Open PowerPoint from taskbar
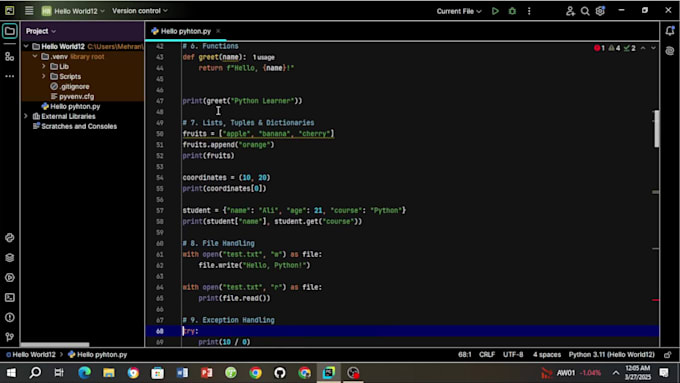The width and height of the screenshot is (680, 383). [206, 373]
